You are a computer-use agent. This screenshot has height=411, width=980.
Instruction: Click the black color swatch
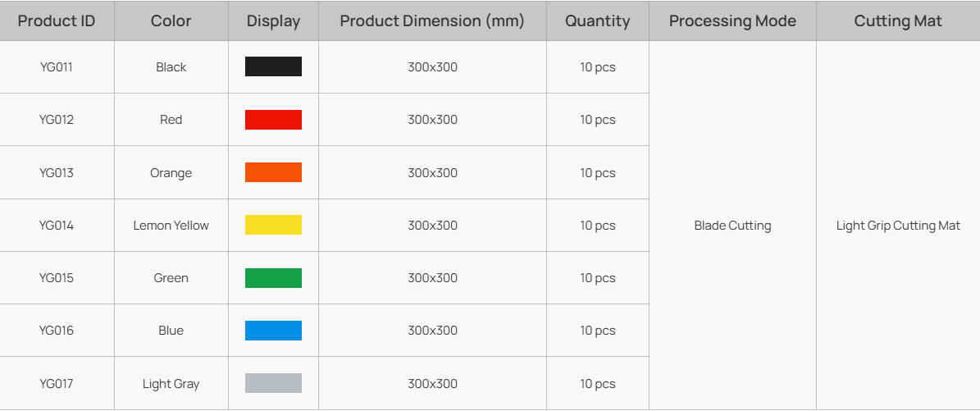[273, 66]
